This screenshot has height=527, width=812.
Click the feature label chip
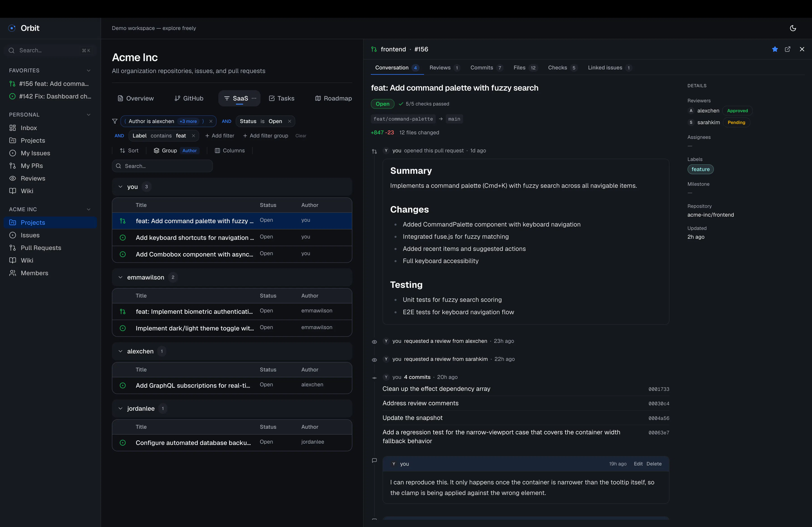pos(700,170)
